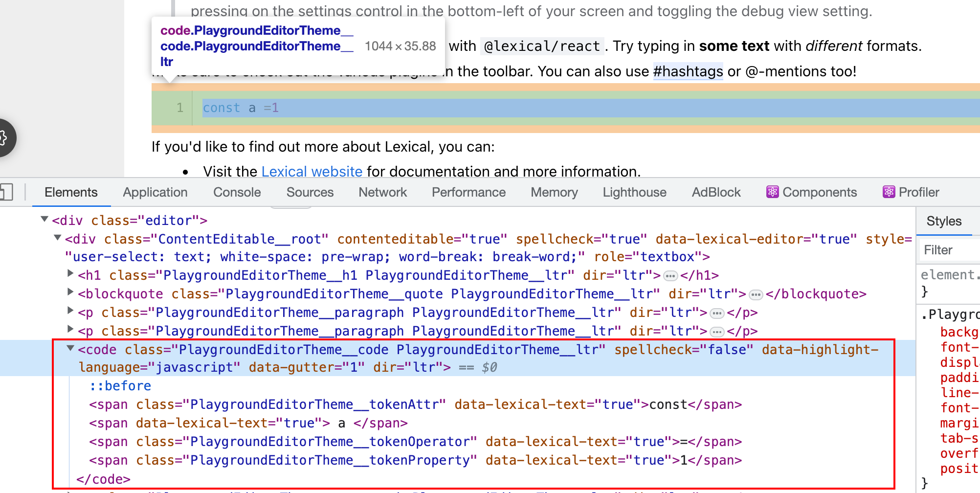Click the ellipsis in the first paragraph node
Image resolution: width=980 pixels, height=493 pixels.
click(x=717, y=313)
